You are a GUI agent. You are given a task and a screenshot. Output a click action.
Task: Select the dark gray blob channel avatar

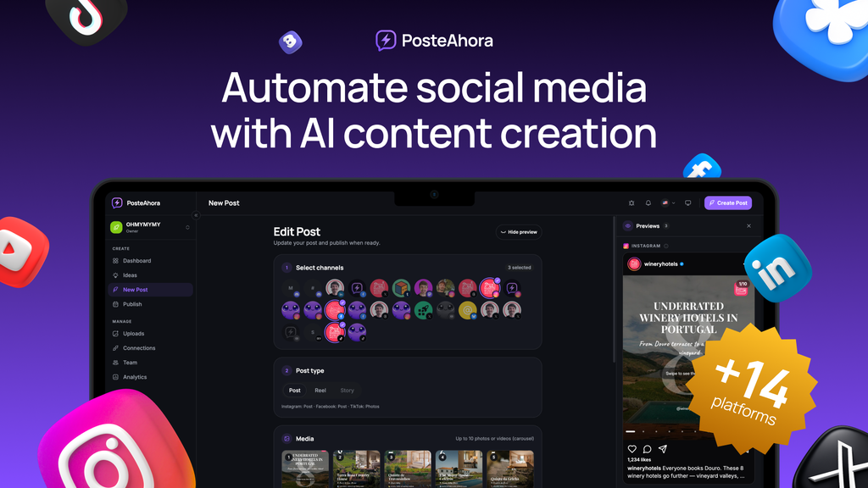tap(446, 310)
